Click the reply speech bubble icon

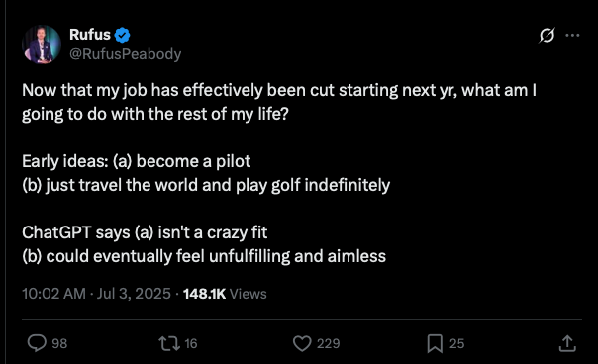pos(37,343)
